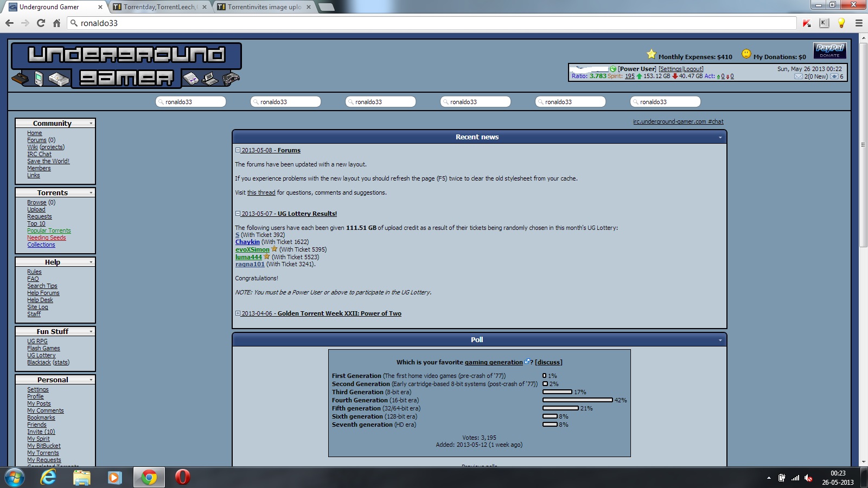Open inbox via the envelope icon
Viewport: 868px width, 488px height.
click(798, 76)
